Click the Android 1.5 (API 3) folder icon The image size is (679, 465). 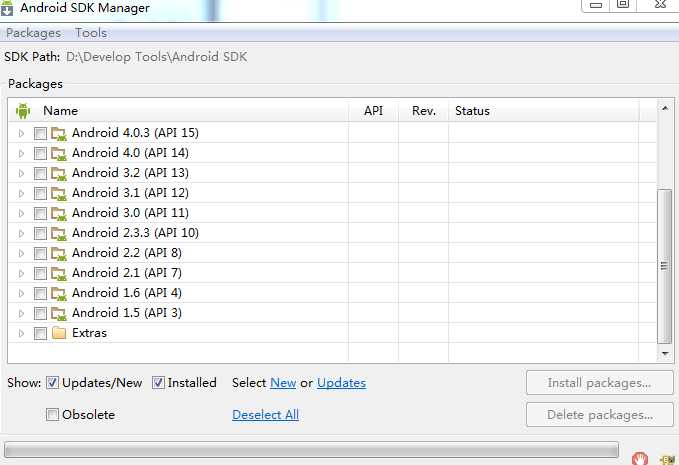tap(58, 313)
